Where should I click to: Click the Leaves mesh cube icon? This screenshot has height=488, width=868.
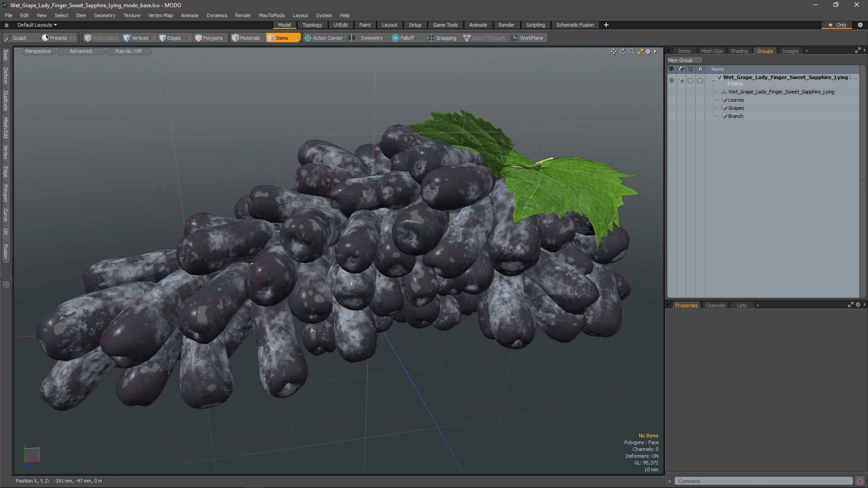click(724, 100)
